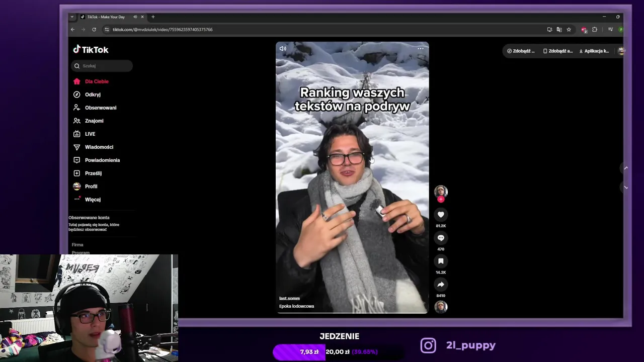This screenshot has height=362, width=644.
Task: Open the red adblock extension icon
Action: 584,30
